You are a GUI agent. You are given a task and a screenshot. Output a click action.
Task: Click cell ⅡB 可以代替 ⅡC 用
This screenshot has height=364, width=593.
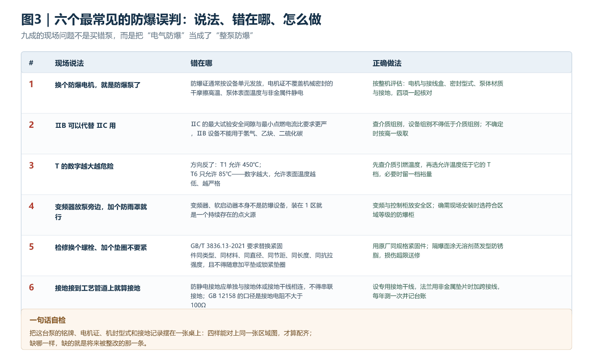(x=85, y=126)
